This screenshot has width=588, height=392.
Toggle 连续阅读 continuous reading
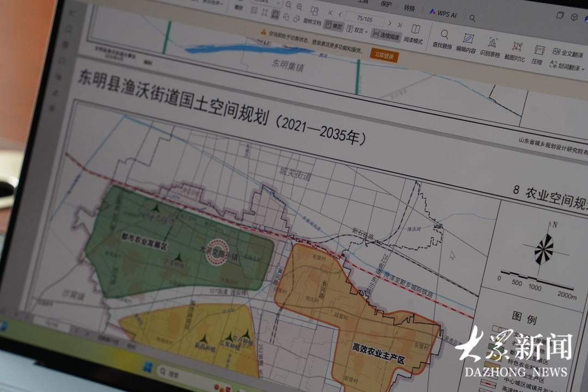[x=385, y=35]
